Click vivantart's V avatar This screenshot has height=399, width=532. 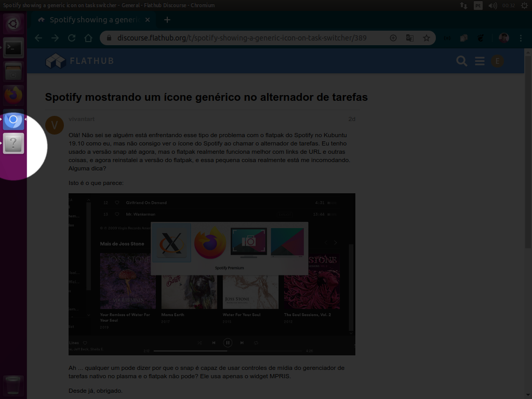[54, 125]
